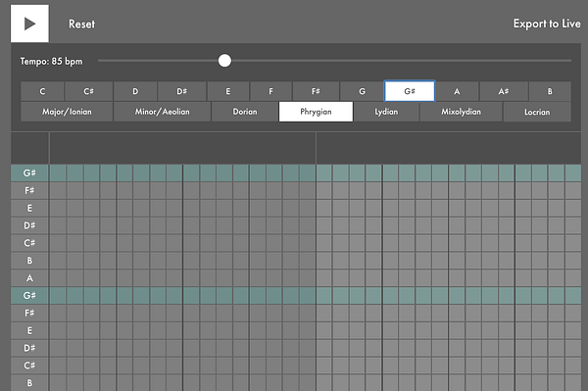Viewport: 588px width, 391px height.
Task: Select the Dorian mode
Action: coord(245,112)
